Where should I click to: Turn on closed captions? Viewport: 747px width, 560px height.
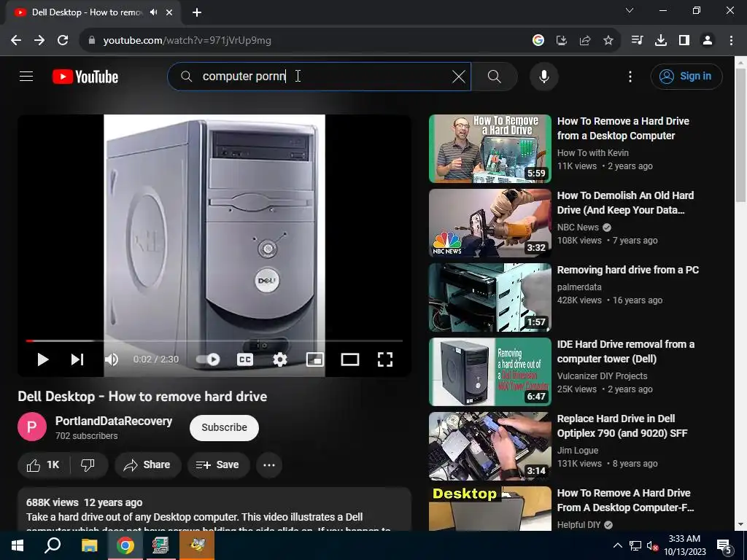tap(245, 359)
